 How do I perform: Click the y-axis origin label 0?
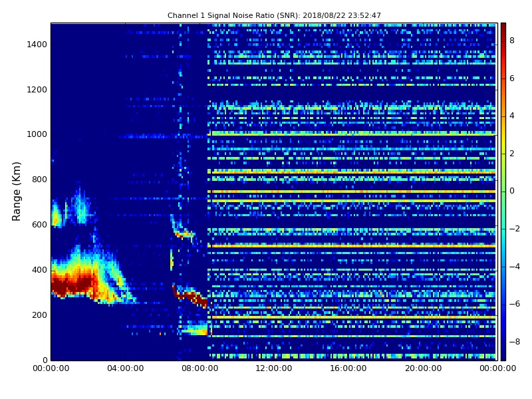[45, 360]
